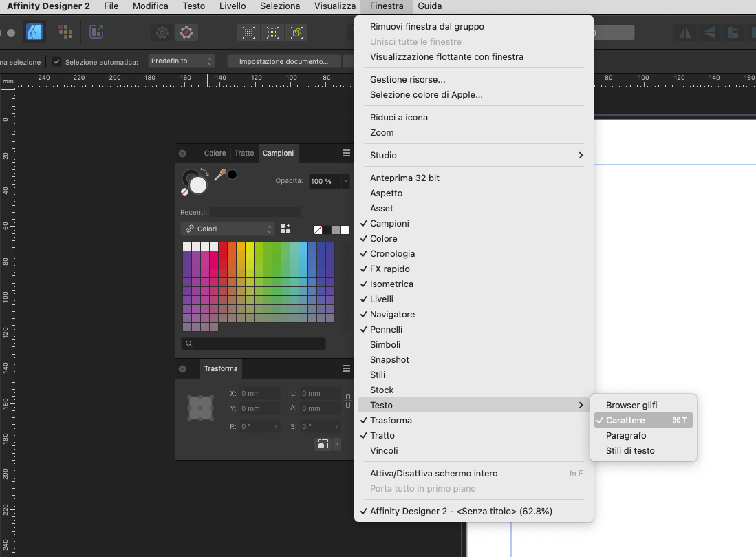The height and width of the screenshot is (557, 756).
Task: Add current color to palette icon
Action: [x=285, y=229]
